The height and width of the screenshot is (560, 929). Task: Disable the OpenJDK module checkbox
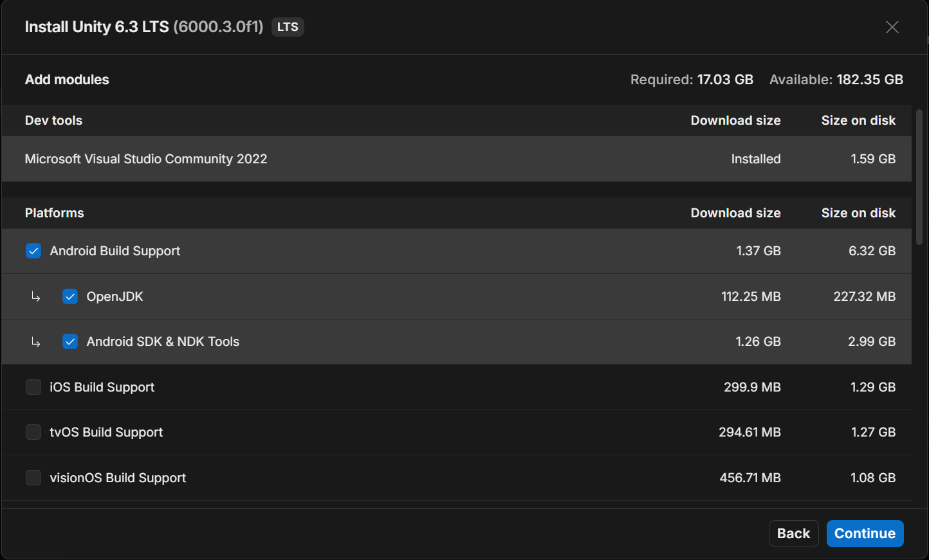click(70, 296)
